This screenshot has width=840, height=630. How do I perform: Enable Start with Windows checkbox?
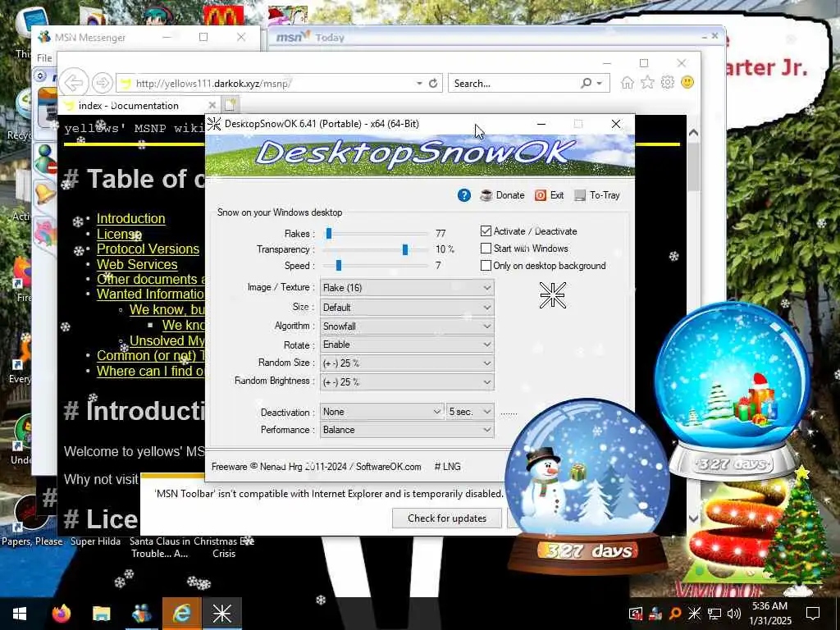tap(486, 248)
